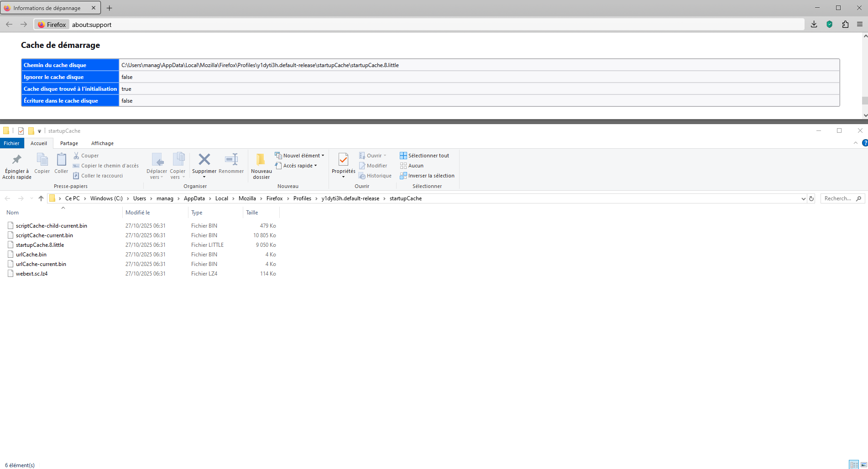Click Sélectionner tout button
The image size is (868, 469).
(x=424, y=156)
